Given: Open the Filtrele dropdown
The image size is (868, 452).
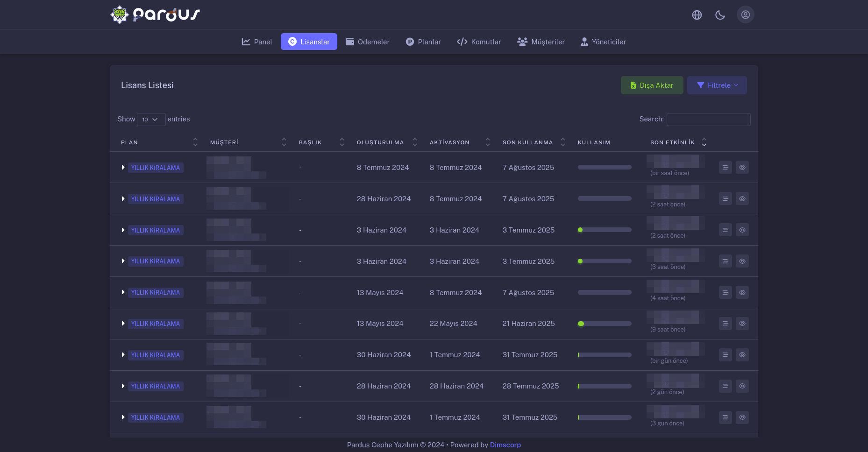Looking at the screenshot, I should point(717,85).
